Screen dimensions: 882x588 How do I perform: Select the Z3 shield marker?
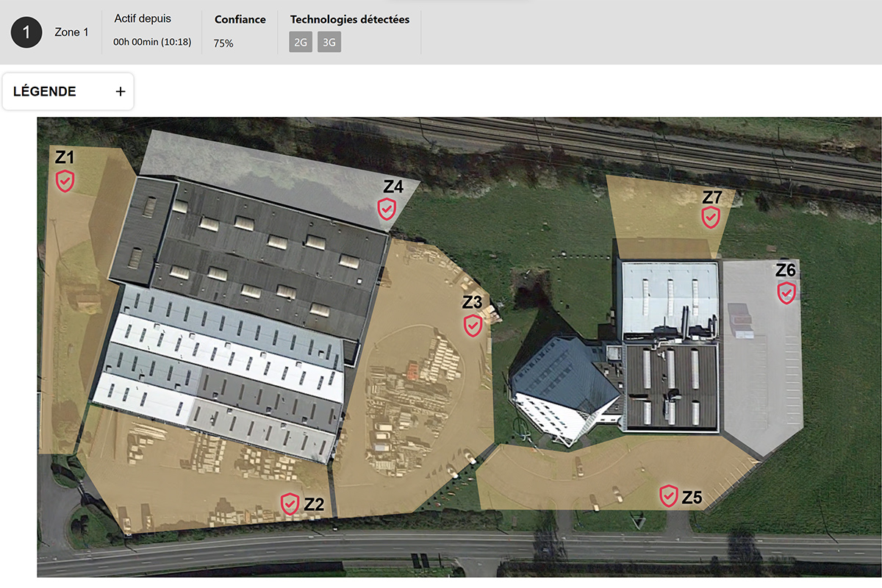473,326
